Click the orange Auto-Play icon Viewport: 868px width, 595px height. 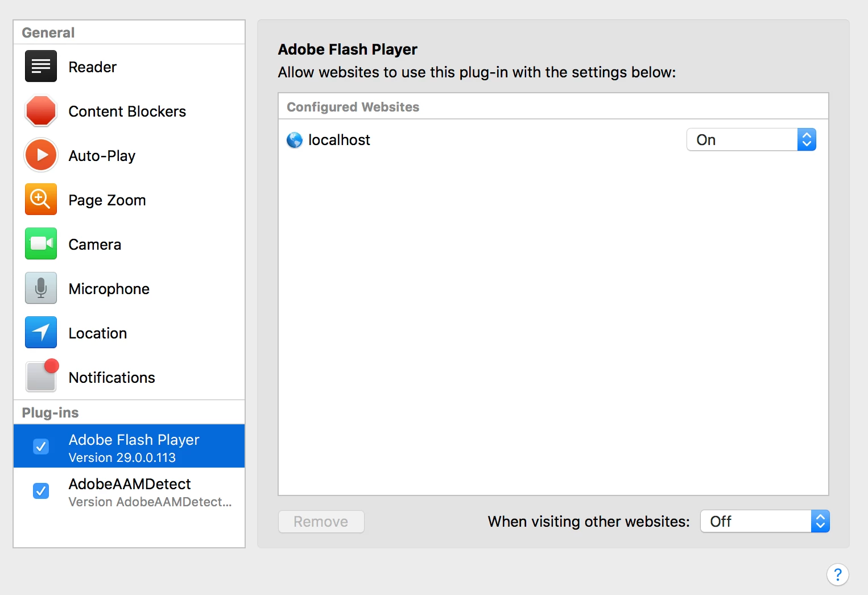click(x=41, y=155)
